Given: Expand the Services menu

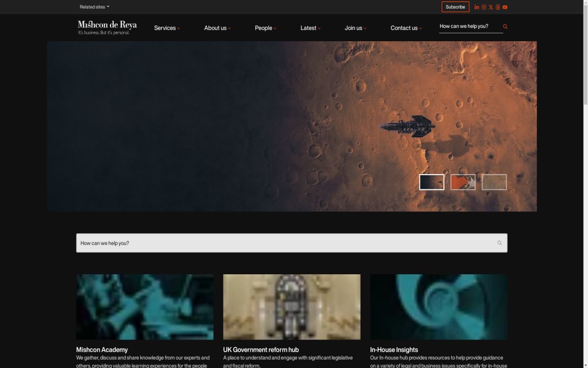Looking at the screenshot, I should [167, 28].
